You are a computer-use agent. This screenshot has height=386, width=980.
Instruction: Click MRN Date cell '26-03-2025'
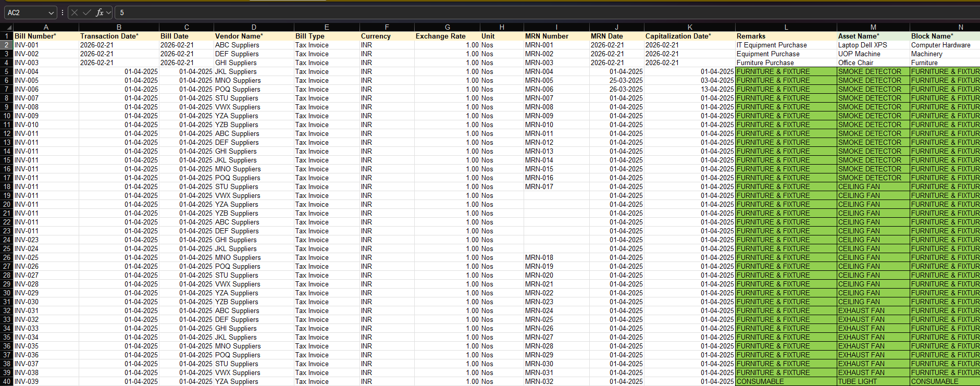[617, 89]
